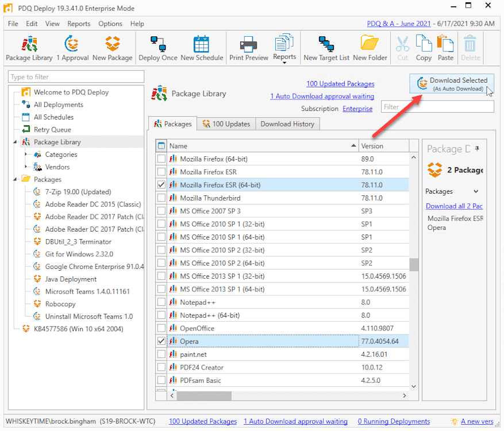Open the Options menu
504x431 pixels.
click(x=110, y=24)
